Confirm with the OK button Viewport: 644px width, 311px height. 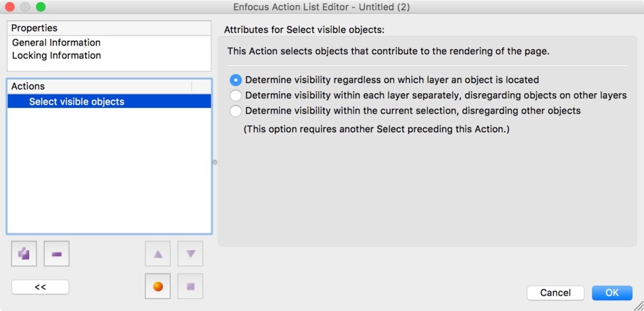click(x=612, y=293)
